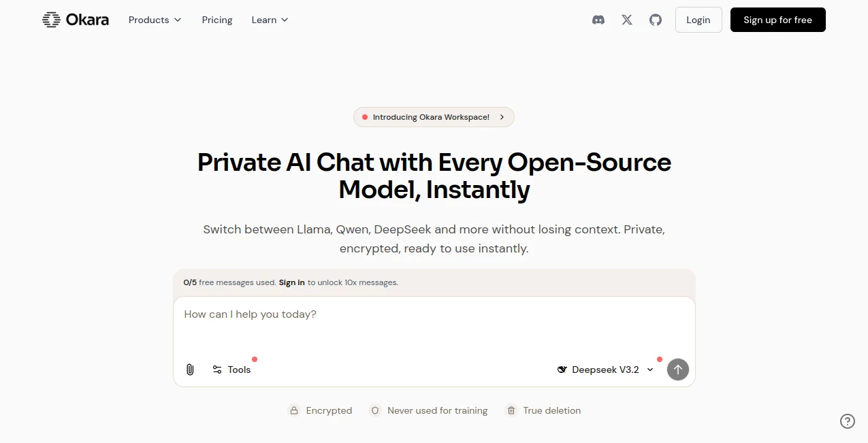This screenshot has width=868, height=443.
Task: Click the Deepseek model icon
Action: coord(562,370)
